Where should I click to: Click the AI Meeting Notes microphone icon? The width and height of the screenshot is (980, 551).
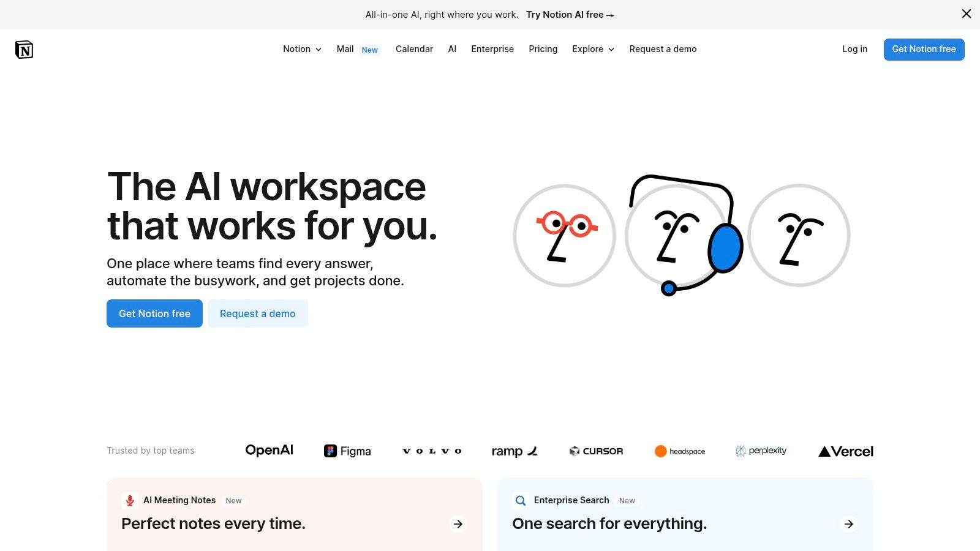[x=129, y=501]
